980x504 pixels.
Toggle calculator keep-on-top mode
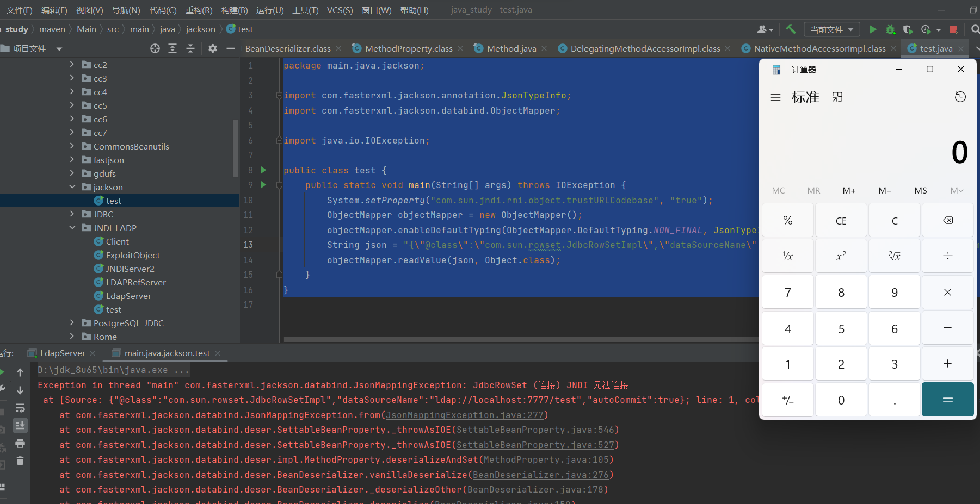pos(837,97)
